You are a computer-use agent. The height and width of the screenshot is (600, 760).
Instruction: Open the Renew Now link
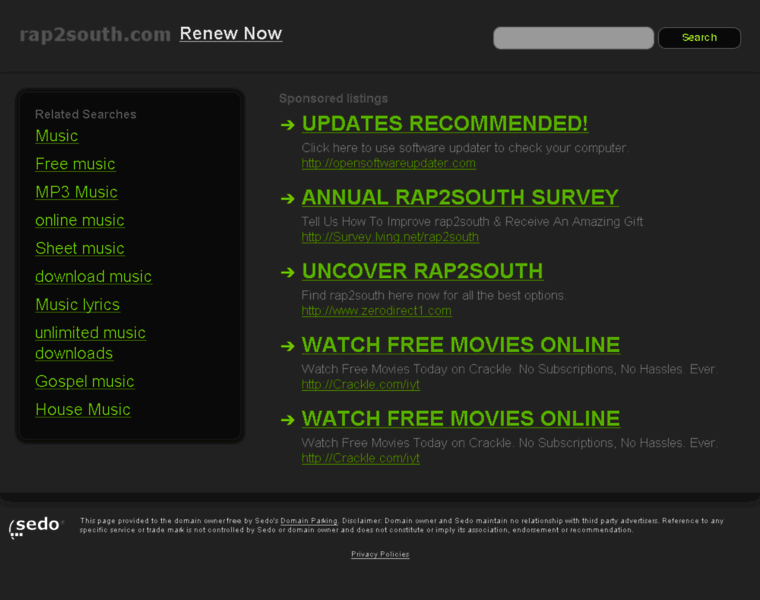click(x=231, y=34)
